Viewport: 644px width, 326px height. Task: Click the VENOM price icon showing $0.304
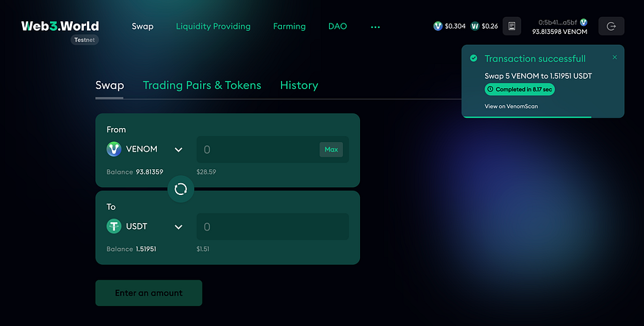pos(438,26)
